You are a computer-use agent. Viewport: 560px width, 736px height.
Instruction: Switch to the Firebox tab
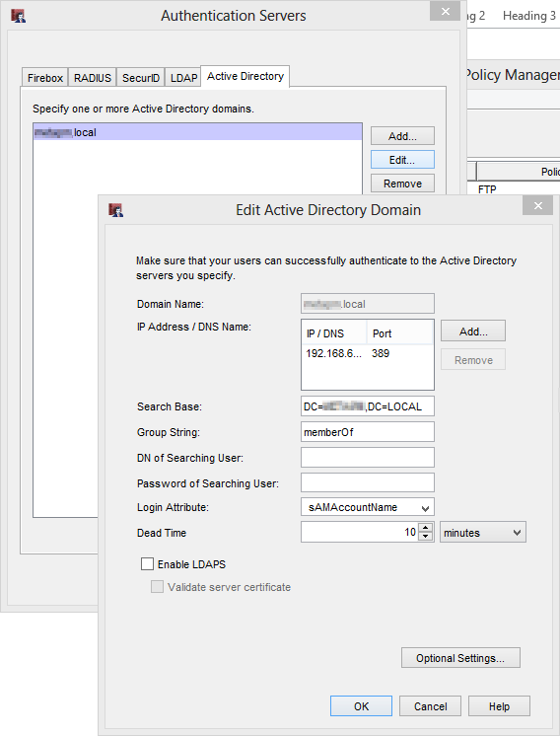pyautogui.click(x=45, y=78)
